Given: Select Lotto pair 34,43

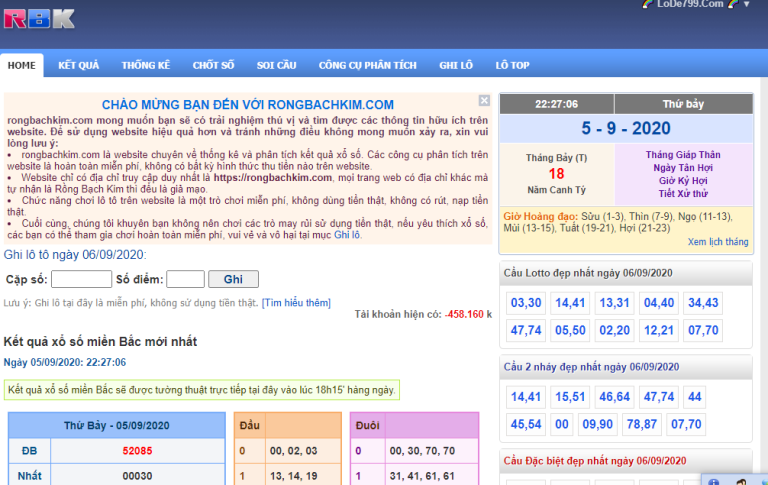Looking at the screenshot, I should pos(703,303).
